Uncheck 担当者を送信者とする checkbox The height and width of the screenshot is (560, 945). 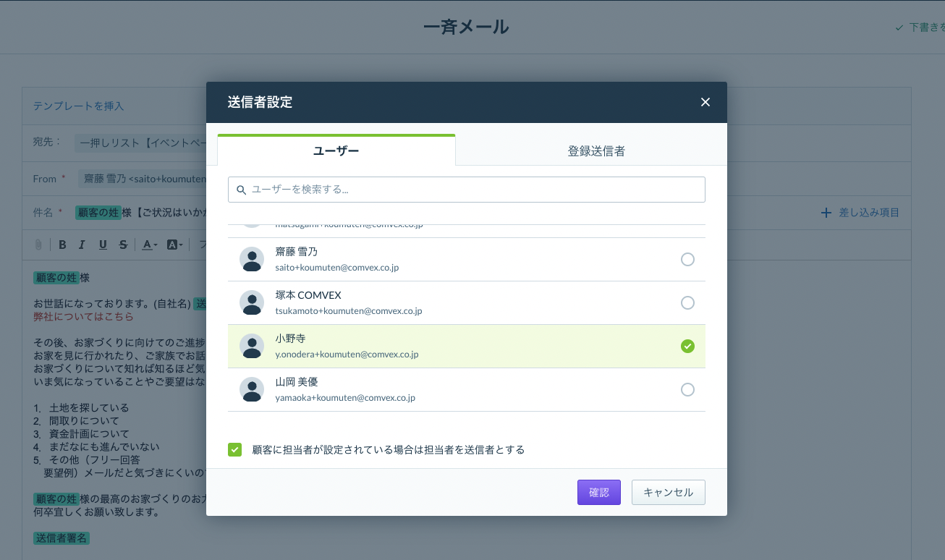pos(234,449)
